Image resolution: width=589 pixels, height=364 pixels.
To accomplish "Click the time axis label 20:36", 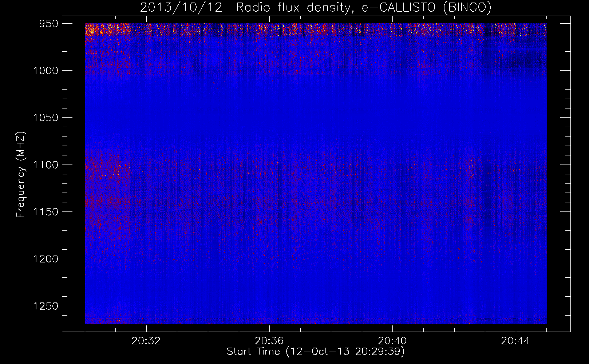I will [269, 341].
